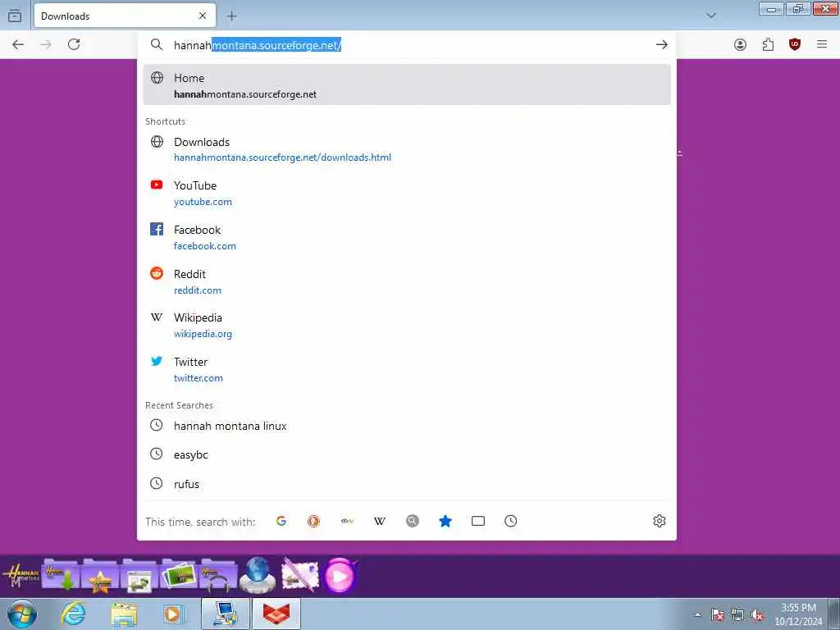Click into the address bar text

(x=407, y=45)
